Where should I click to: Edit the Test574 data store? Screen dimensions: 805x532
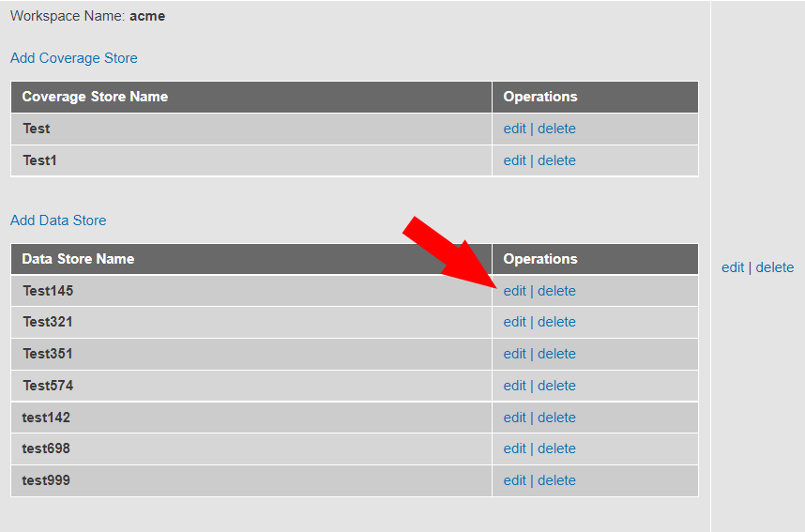pyautogui.click(x=514, y=385)
